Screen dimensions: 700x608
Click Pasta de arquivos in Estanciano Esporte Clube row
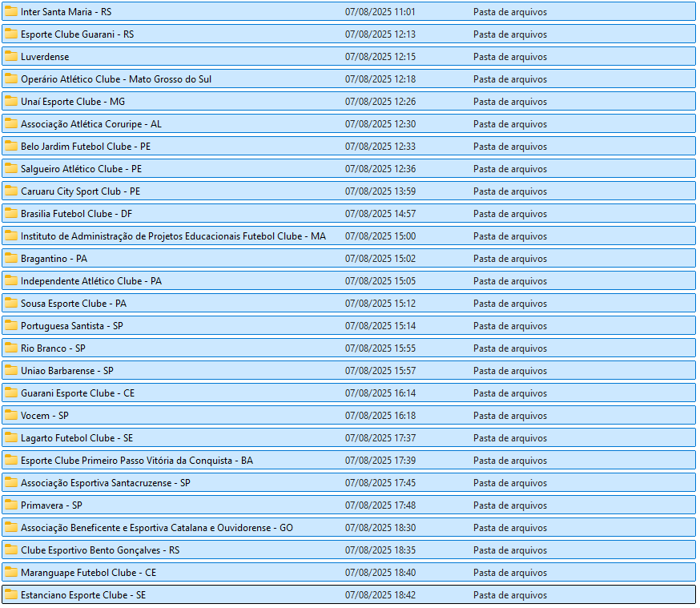(510, 595)
